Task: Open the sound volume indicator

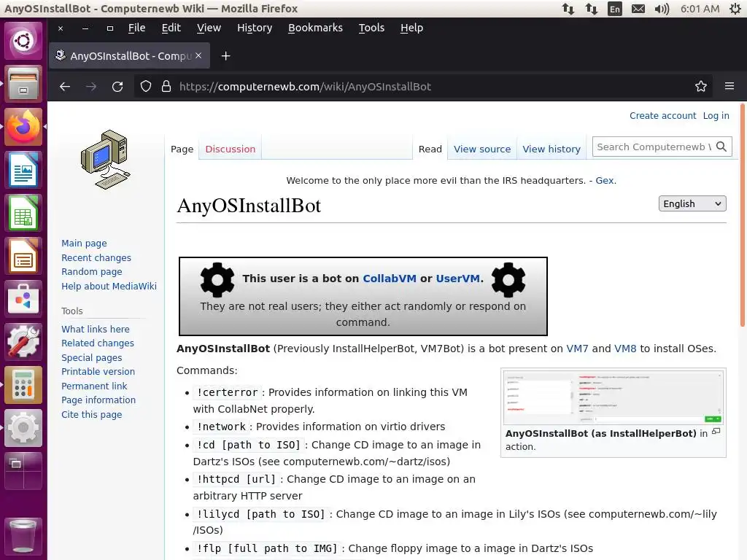Action: 662,9
